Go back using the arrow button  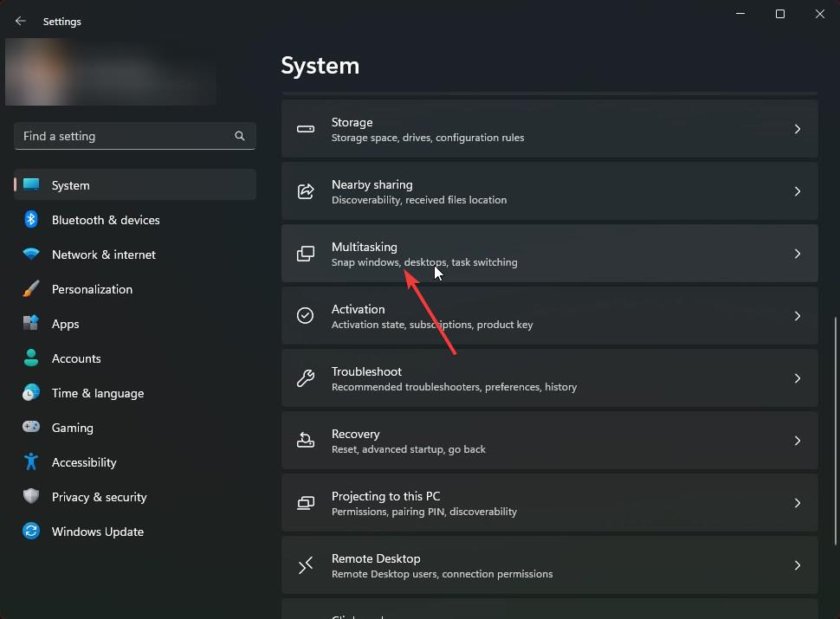click(21, 22)
